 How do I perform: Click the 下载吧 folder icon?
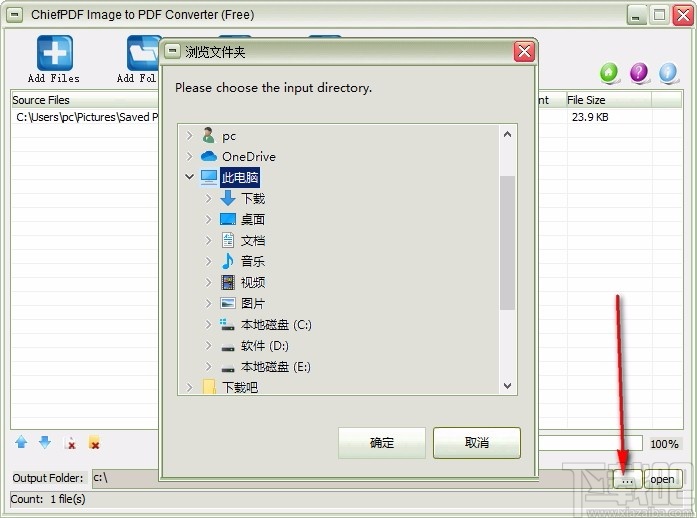coord(209,387)
